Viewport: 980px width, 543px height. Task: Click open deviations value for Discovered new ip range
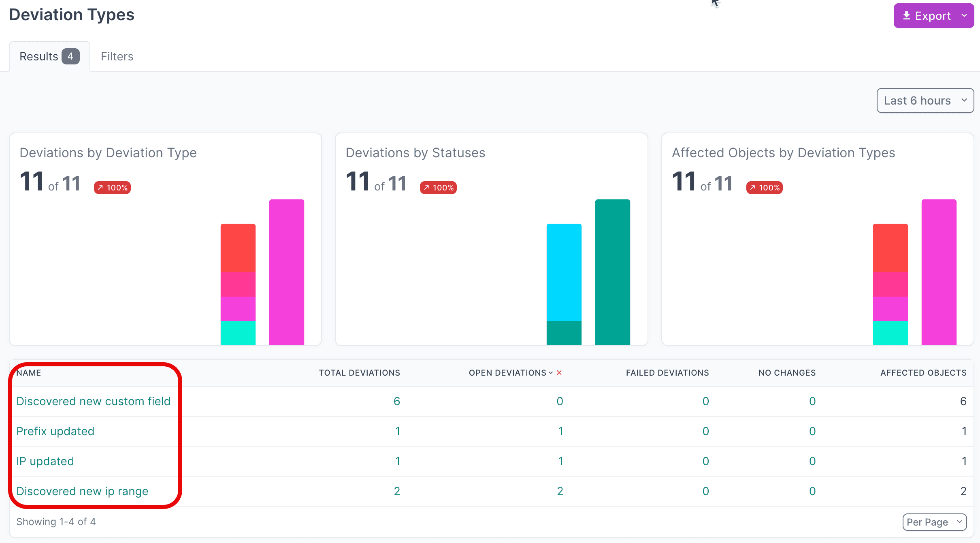click(x=560, y=491)
